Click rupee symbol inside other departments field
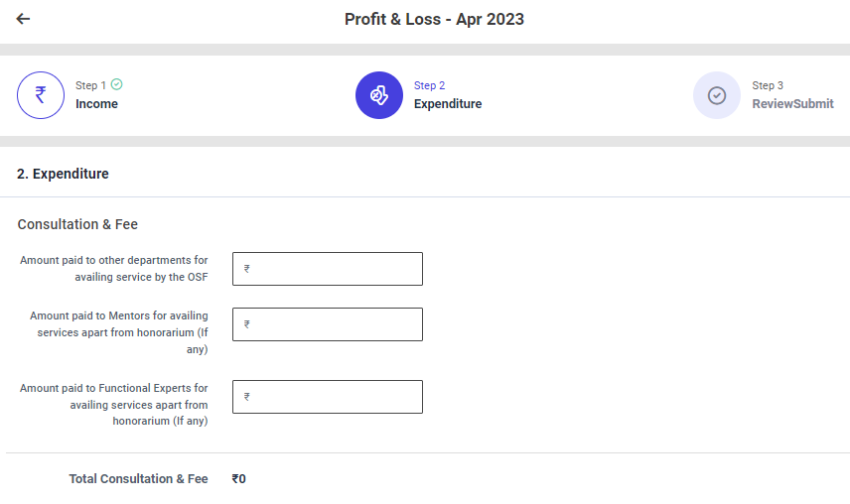 pos(247,269)
